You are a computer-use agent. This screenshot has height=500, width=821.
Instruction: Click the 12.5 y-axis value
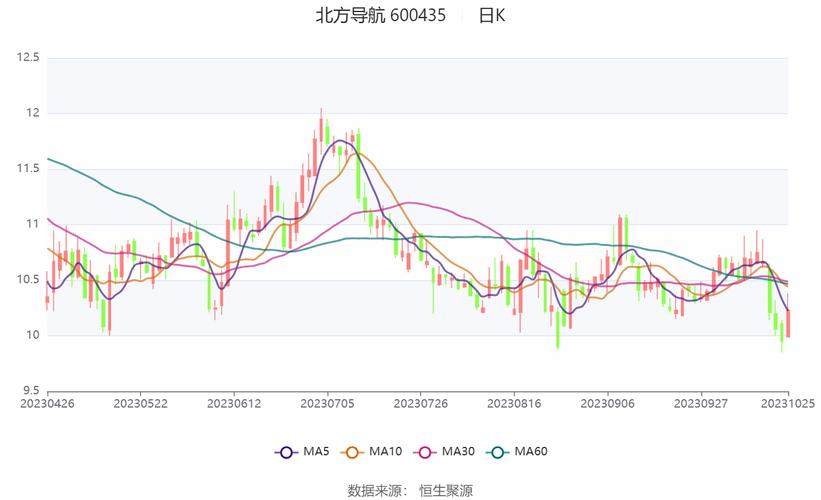[28, 58]
